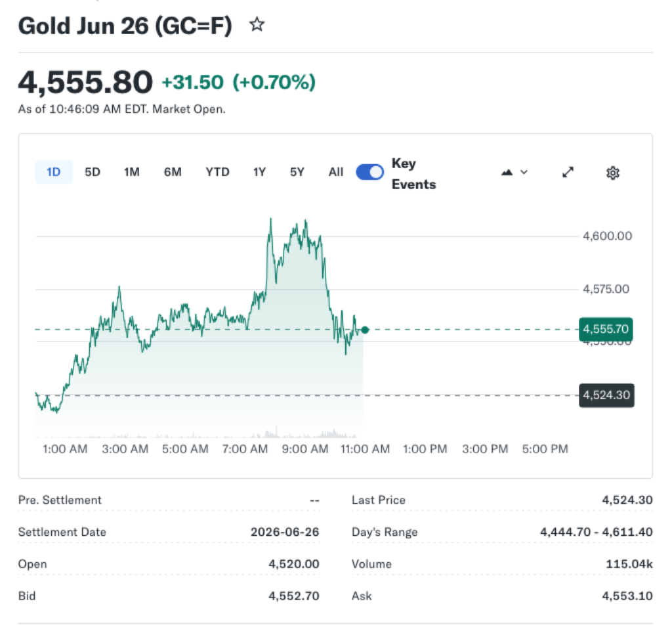This screenshot has width=672, height=637.
Task: Select the area chart type icon
Action: click(x=506, y=172)
